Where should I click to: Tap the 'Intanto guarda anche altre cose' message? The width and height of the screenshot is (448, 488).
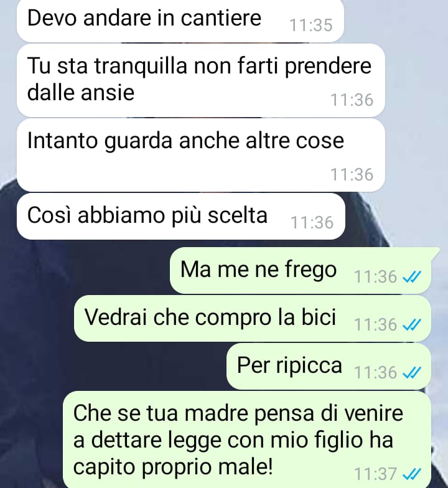pos(200,155)
